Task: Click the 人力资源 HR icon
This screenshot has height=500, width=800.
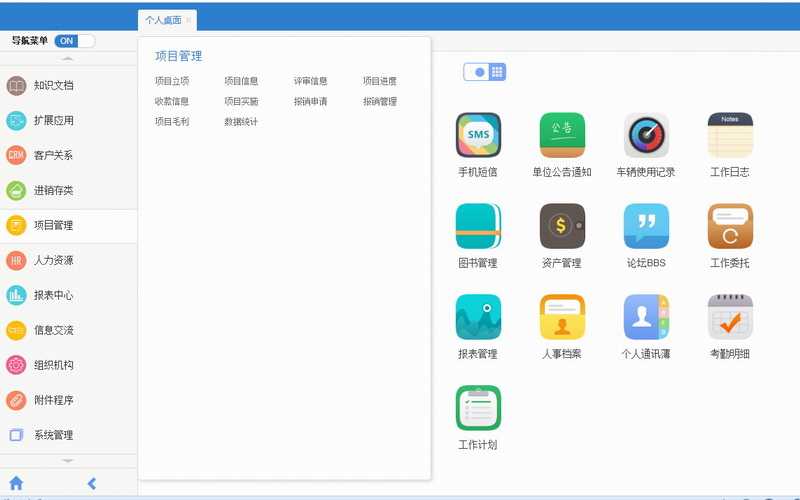Action: [x=16, y=260]
